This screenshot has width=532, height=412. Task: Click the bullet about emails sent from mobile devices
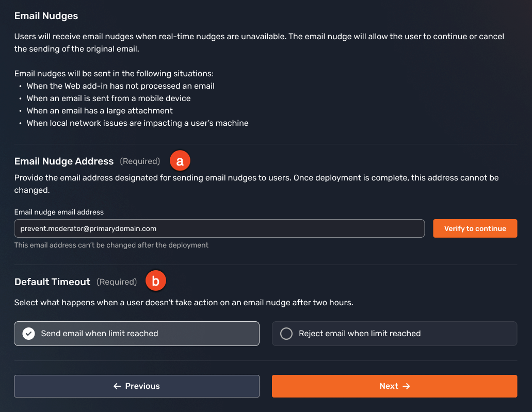pos(109,98)
